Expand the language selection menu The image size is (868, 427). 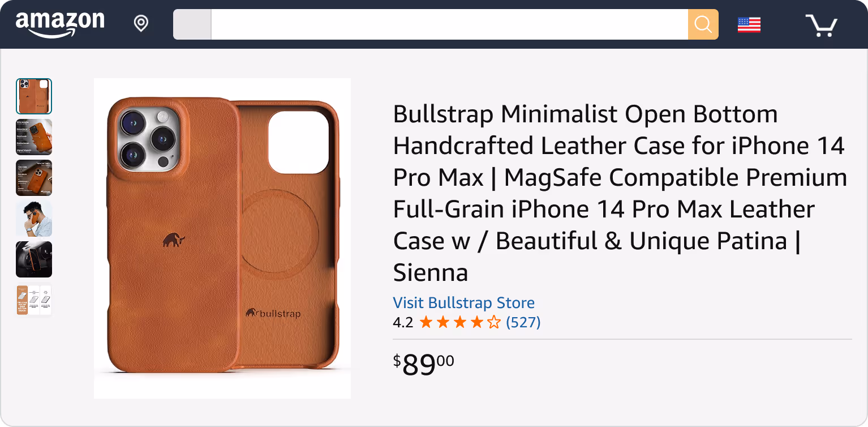(748, 24)
